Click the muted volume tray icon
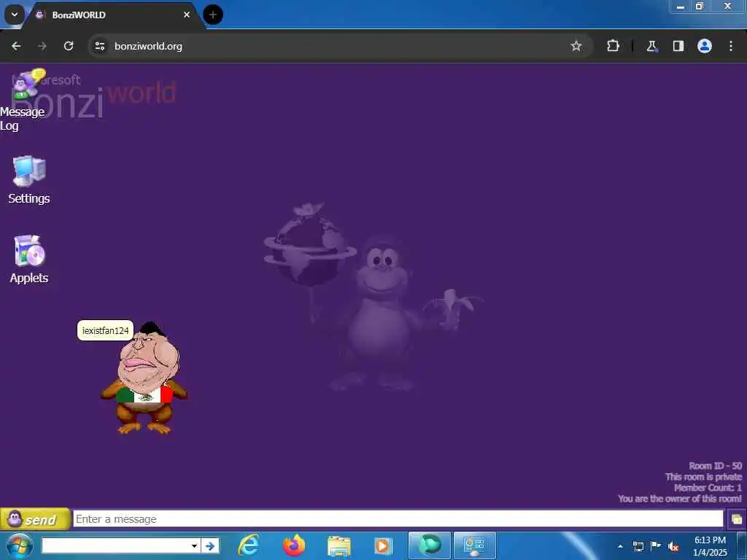The height and width of the screenshot is (560, 747). tap(673, 546)
